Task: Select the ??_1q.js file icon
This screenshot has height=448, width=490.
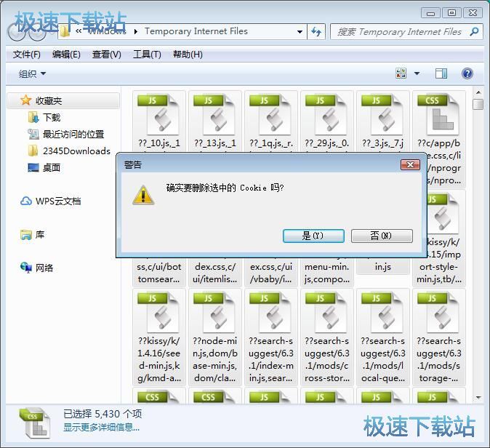Action: 270,115
